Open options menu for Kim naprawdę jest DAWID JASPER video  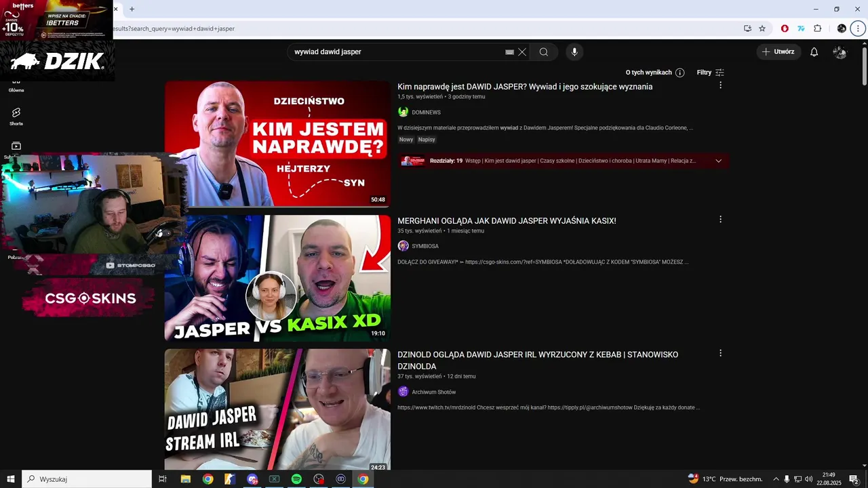[x=720, y=85]
